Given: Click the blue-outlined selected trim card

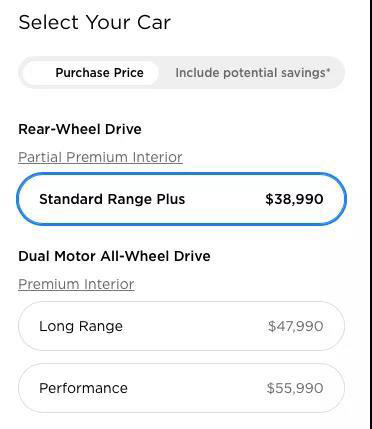Looking at the screenshot, I should [181, 199].
